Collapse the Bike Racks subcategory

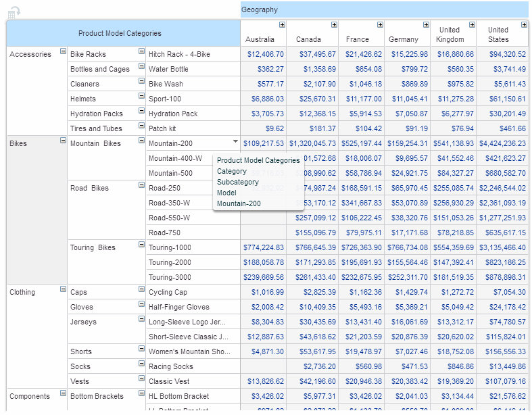point(141,51)
